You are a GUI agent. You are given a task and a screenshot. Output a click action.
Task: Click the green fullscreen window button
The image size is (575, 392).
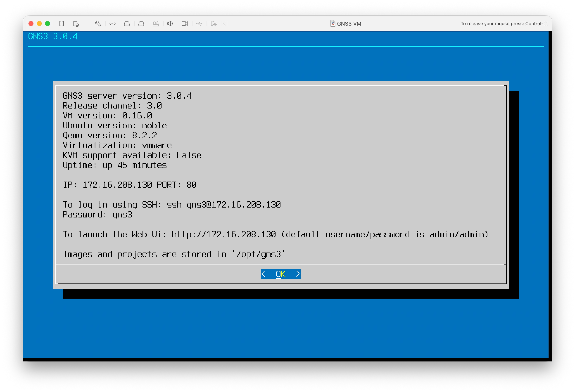point(48,24)
